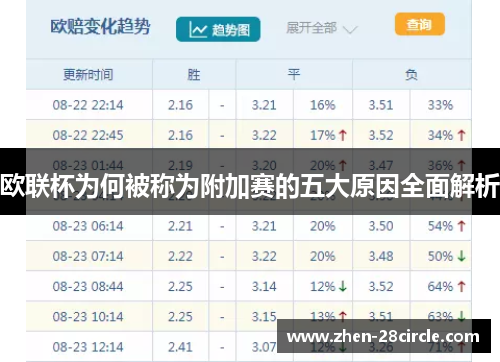This screenshot has height=362, width=500.
Task: Select the 欧赔变化趋势 title
Action: tap(100, 26)
